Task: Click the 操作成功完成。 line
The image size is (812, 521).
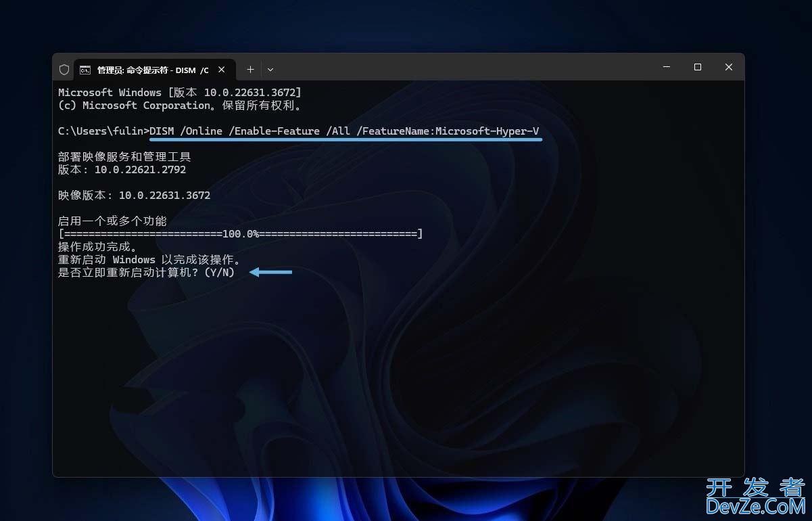Action: [97, 247]
